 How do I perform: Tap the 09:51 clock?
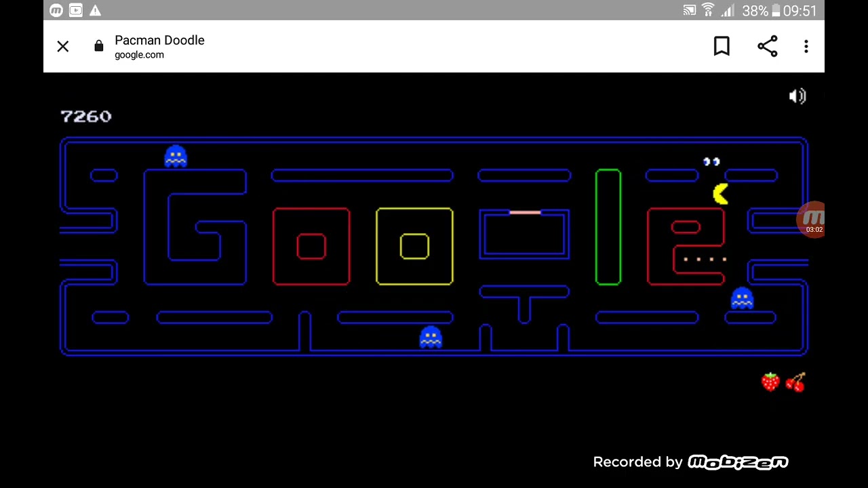(800, 11)
